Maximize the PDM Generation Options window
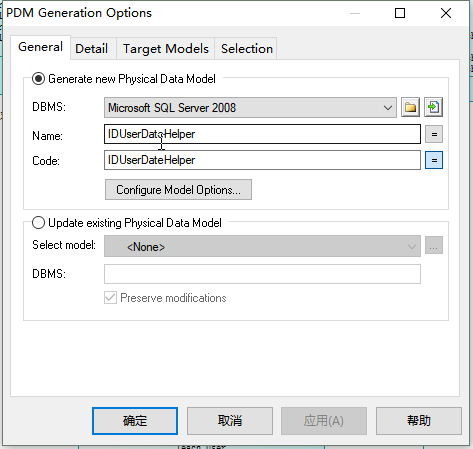473x449 pixels. click(x=400, y=13)
